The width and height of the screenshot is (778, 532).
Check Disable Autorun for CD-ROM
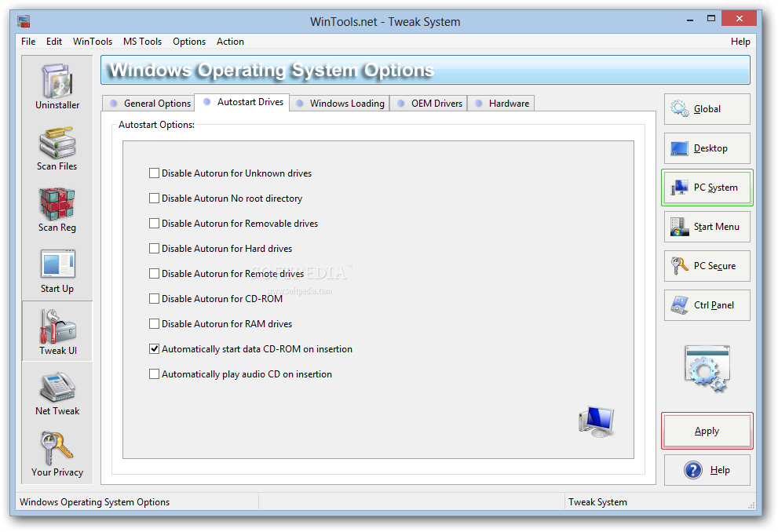[155, 298]
